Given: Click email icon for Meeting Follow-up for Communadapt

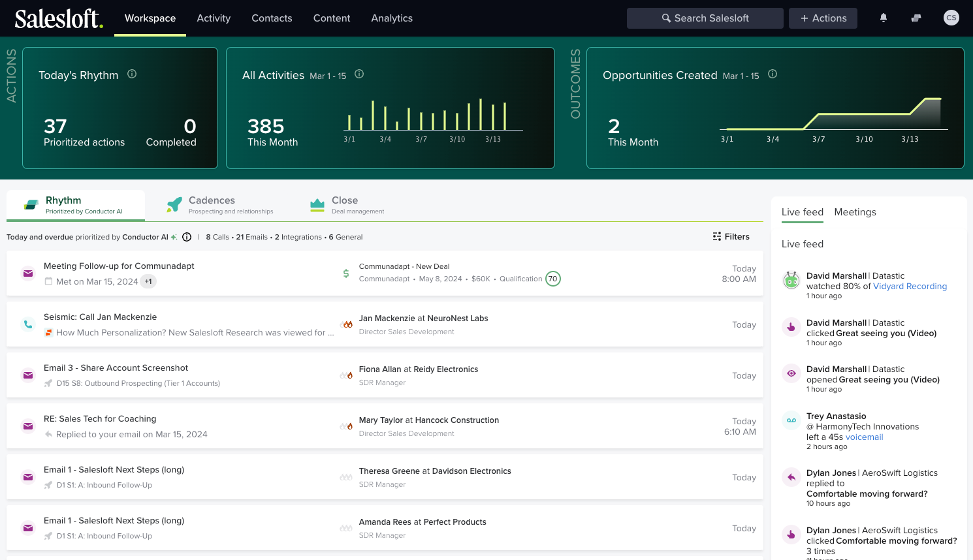Looking at the screenshot, I should [28, 273].
